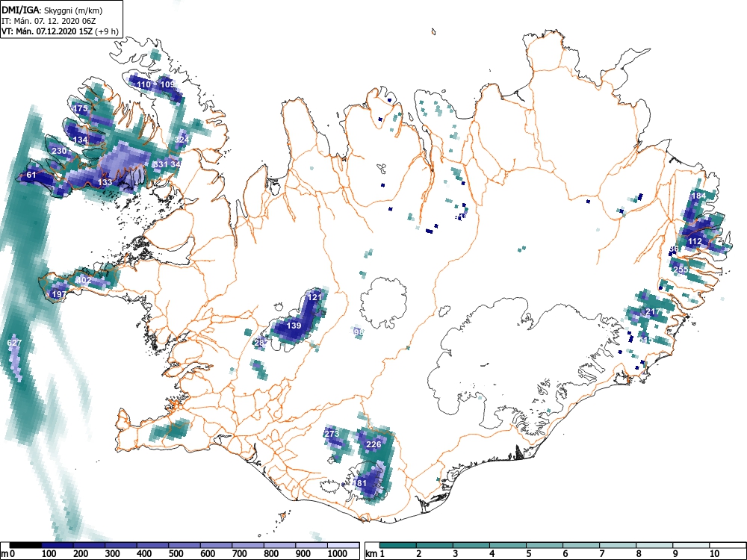Image resolution: width=747 pixels, height=560 pixels.
Task: Click the 'm 0' label at legend start
Action: 8,554
